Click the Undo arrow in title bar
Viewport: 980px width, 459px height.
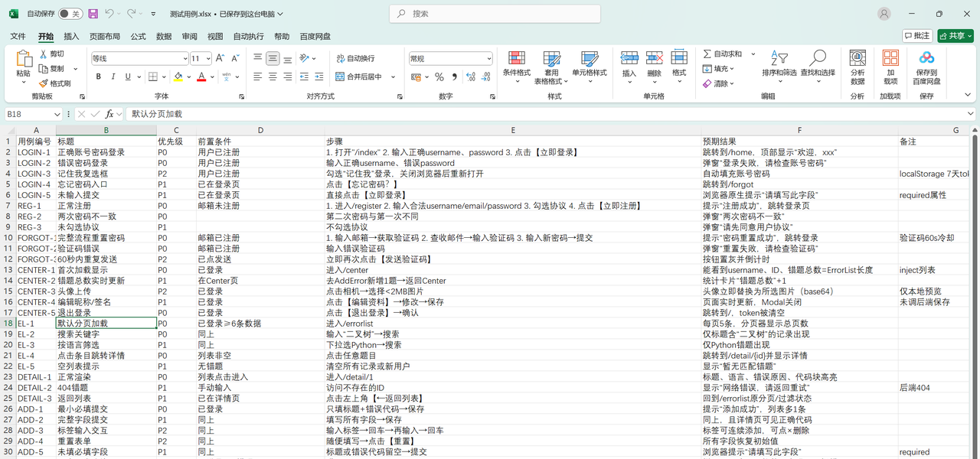109,14
